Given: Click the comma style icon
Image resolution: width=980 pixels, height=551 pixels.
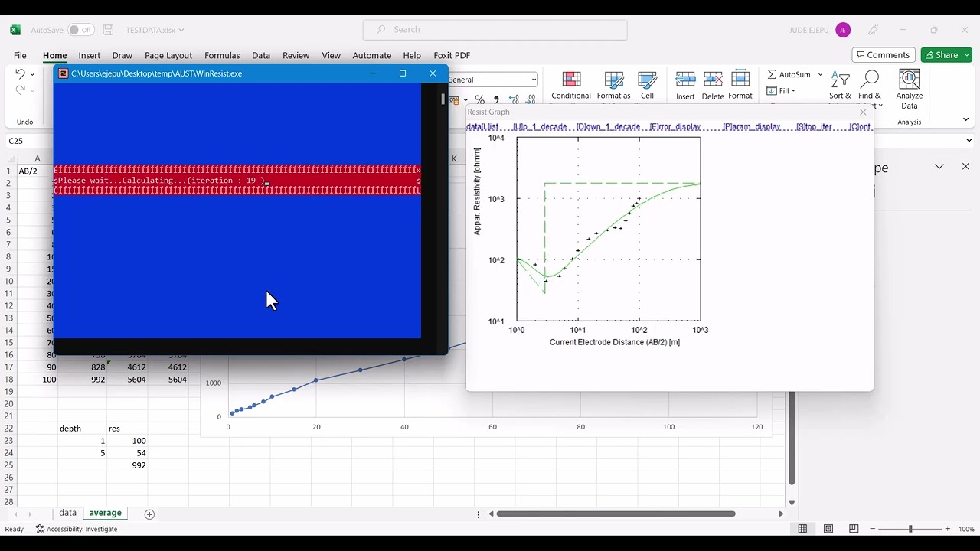Looking at the screenshot, I should (496, 99).
